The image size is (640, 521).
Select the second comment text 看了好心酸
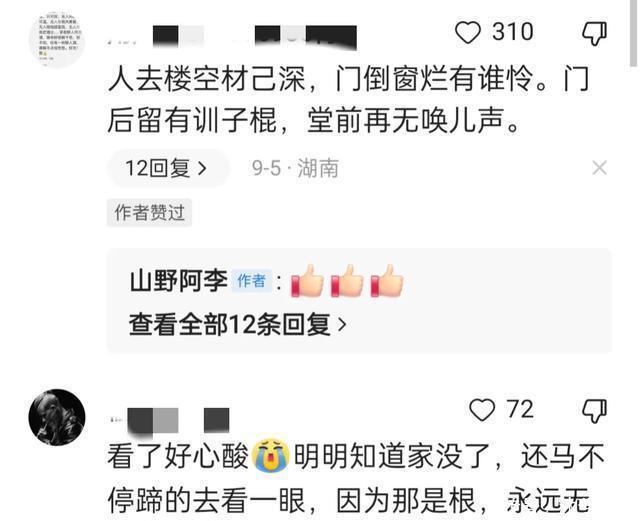click(x=178, y=456)
